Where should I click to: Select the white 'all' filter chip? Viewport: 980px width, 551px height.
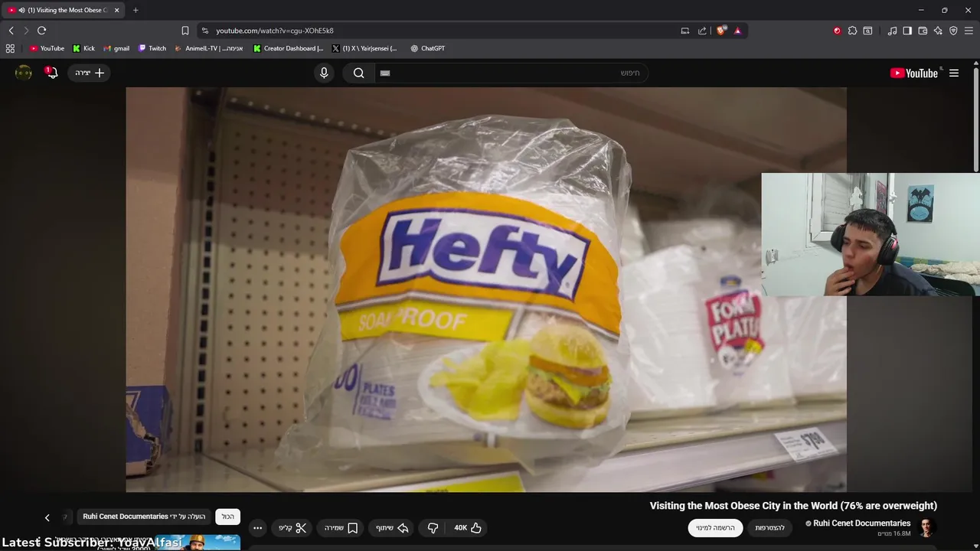coord(228,517)
